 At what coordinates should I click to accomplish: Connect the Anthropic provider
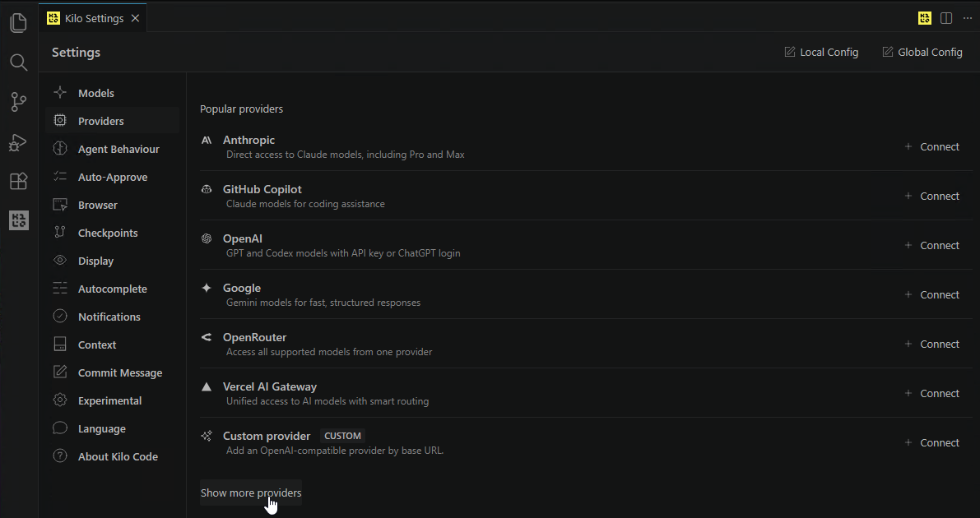tap(931, 147)
